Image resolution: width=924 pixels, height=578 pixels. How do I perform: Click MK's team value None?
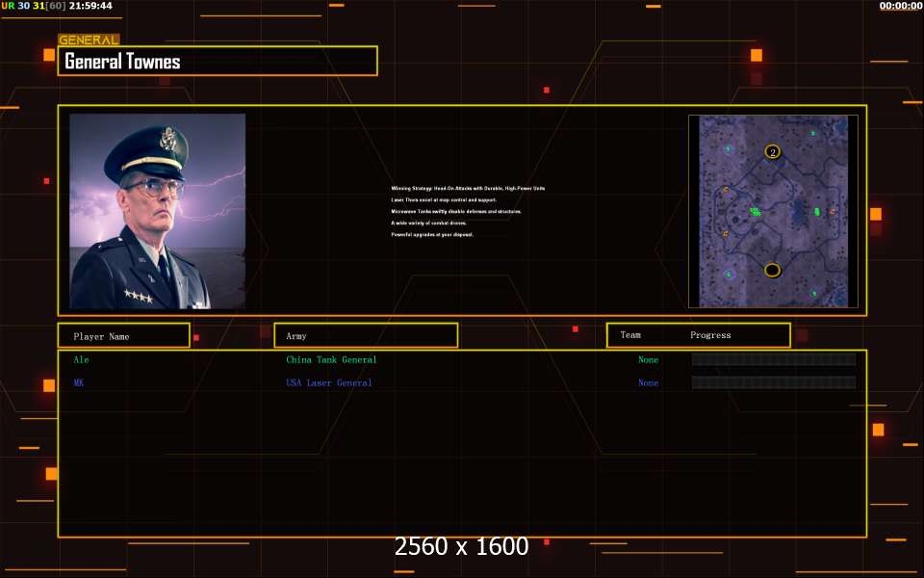[648, 382]
